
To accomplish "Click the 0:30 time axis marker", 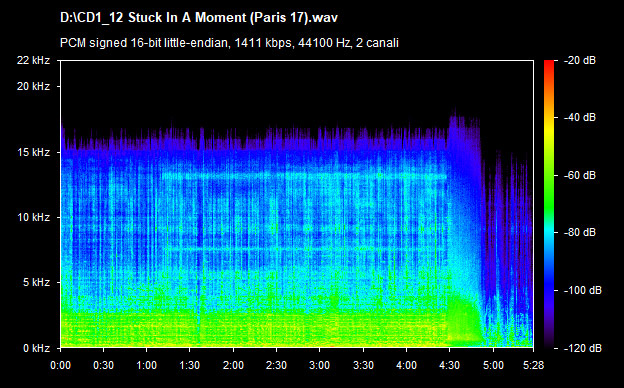I will tap(103, 365).
